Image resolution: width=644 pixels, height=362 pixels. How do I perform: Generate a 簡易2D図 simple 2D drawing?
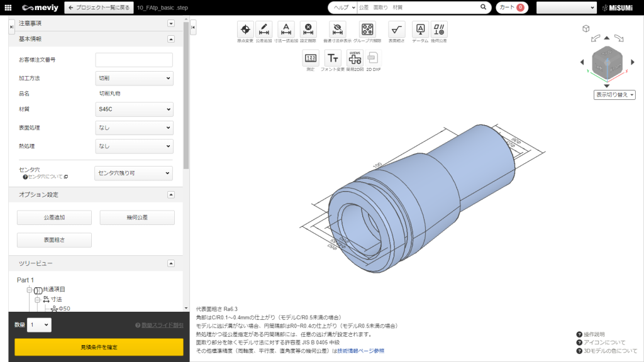(355, 58)
